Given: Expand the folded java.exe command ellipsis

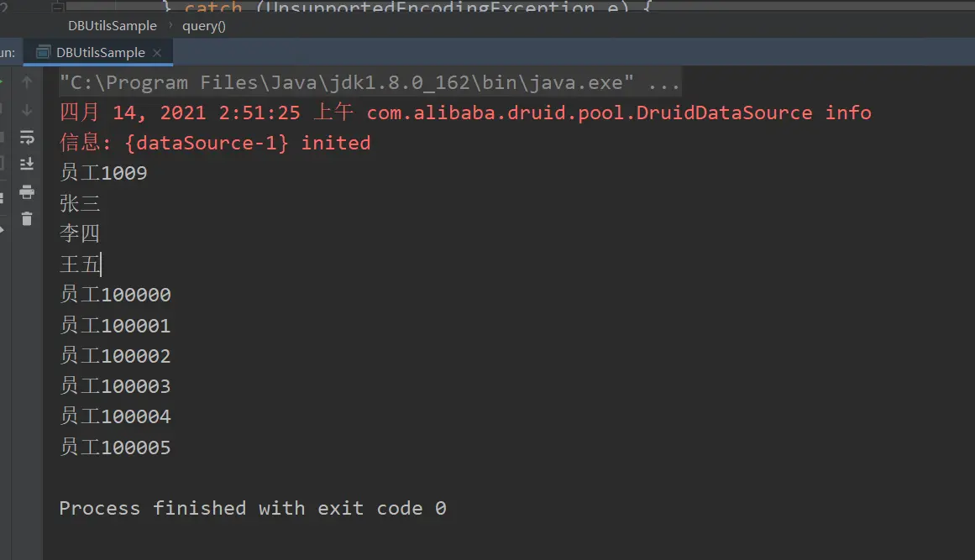Looking at the screenshot, I should (664, 83).
